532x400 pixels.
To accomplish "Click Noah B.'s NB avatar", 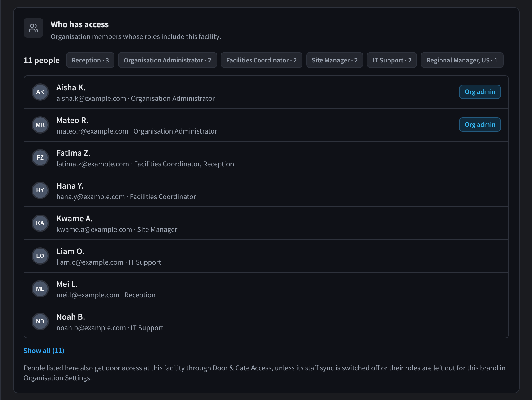I will (40, 321).
